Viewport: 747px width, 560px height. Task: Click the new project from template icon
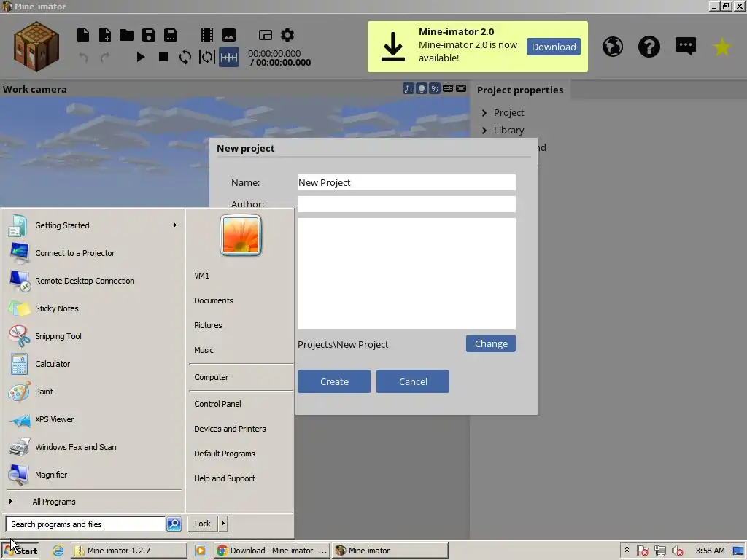[x=105, y=35]
